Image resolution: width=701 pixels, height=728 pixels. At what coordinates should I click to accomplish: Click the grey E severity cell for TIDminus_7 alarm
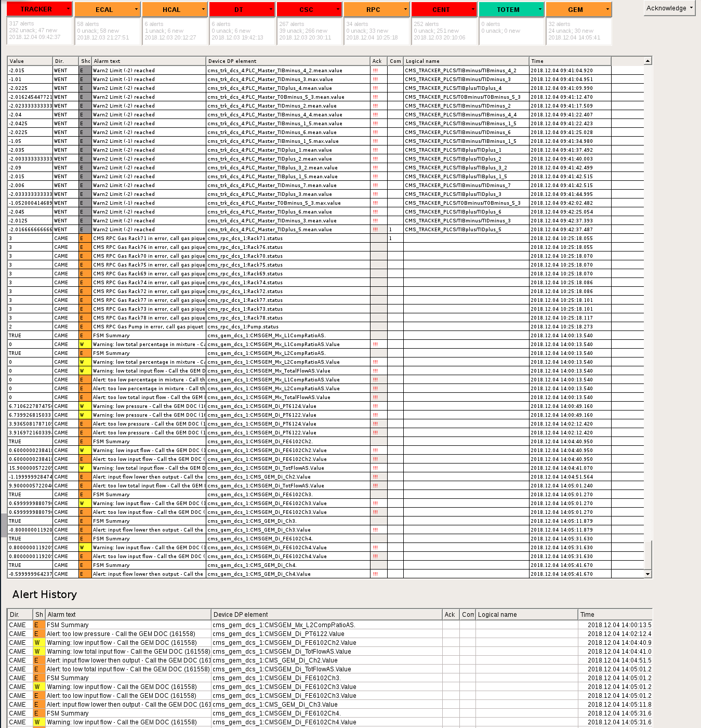point(85,186)
